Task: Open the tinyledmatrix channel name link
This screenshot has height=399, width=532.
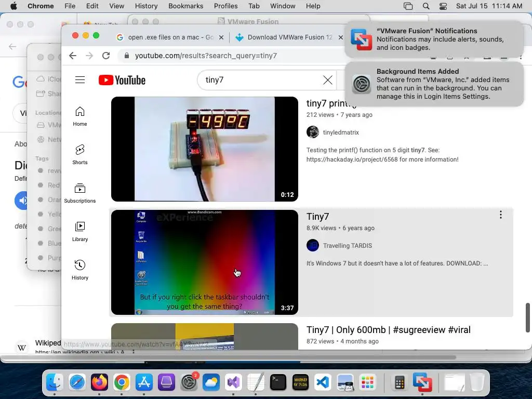Action: click(x=341, y=132)
